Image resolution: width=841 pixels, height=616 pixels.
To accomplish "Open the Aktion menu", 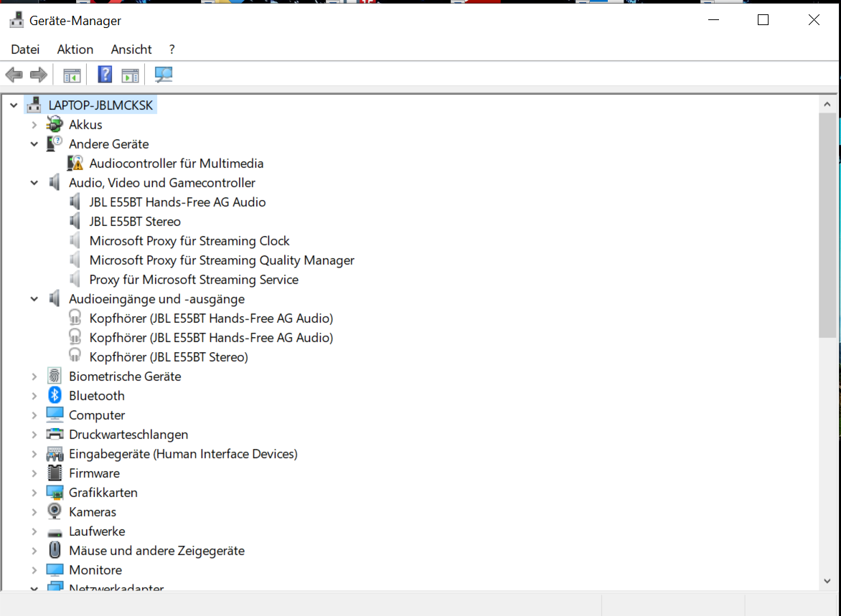I will point(75,49).
